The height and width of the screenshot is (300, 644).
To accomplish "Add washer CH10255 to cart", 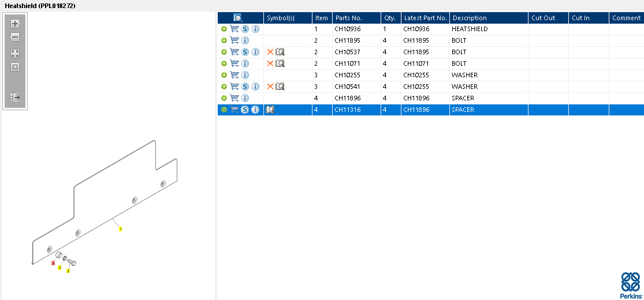I will click(x=234, y=74).
